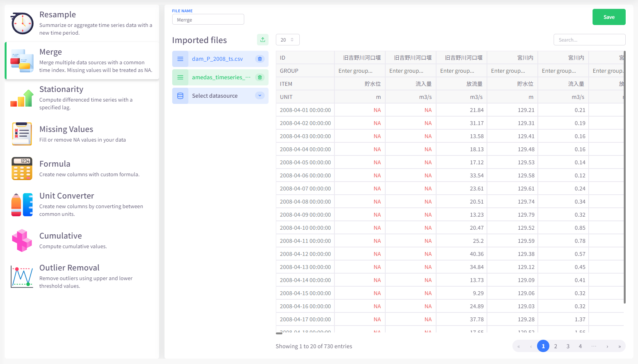Edit group field for second 旧吉野川河口堰 column
The height and width of the screenshot is (364, 638).
pos(410,71)
